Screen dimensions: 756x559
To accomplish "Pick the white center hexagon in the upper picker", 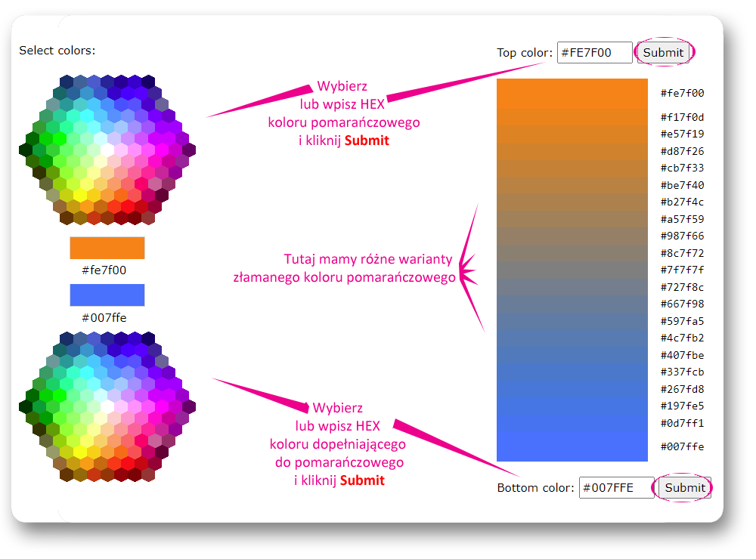I will tap(107, 150).
